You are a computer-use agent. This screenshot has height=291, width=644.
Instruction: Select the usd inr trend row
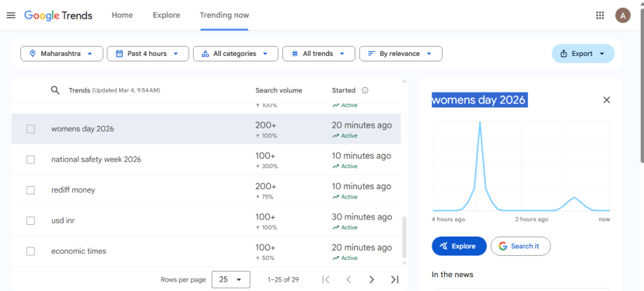click(x=206, y=221)
